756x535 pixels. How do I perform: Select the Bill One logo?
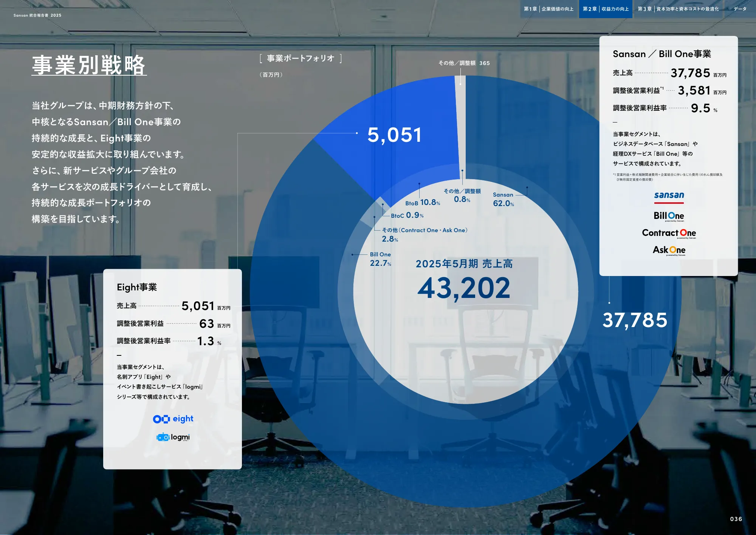pyautogui.click(x=669, y=216)
